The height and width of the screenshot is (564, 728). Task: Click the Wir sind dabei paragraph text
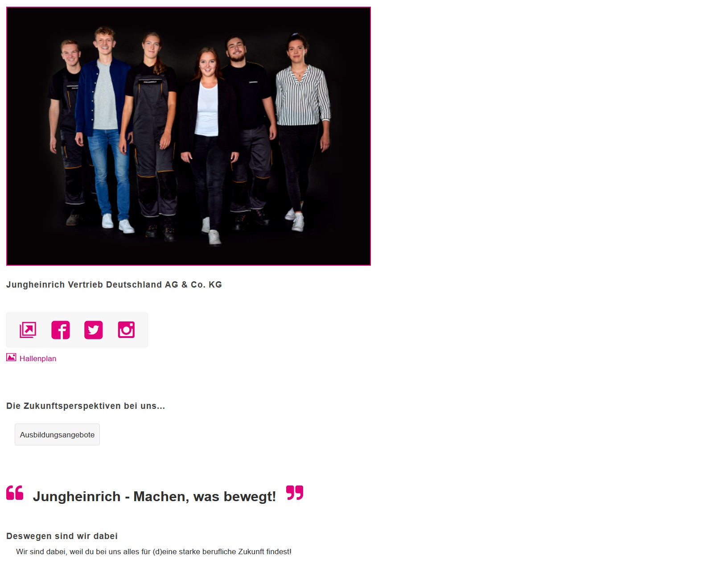154,552
